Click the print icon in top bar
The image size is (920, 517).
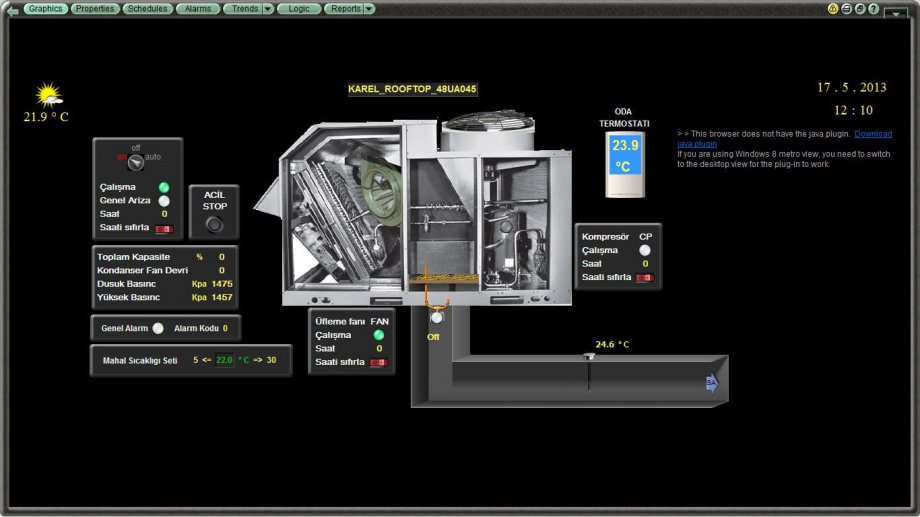846,8
